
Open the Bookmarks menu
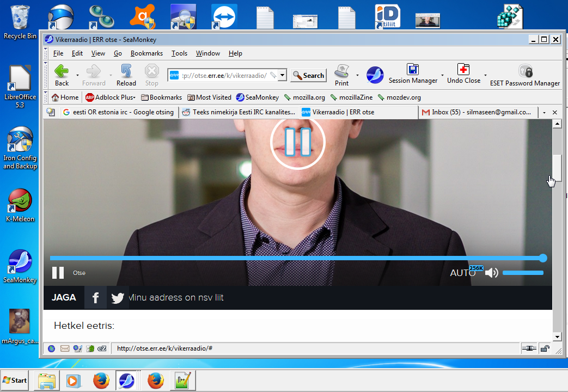coord(146,53)
